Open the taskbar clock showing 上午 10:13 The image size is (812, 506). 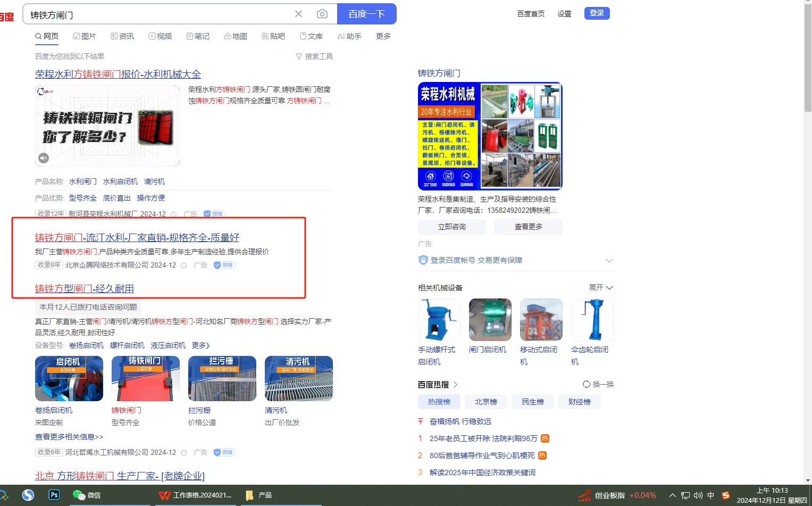pos(772,495)
